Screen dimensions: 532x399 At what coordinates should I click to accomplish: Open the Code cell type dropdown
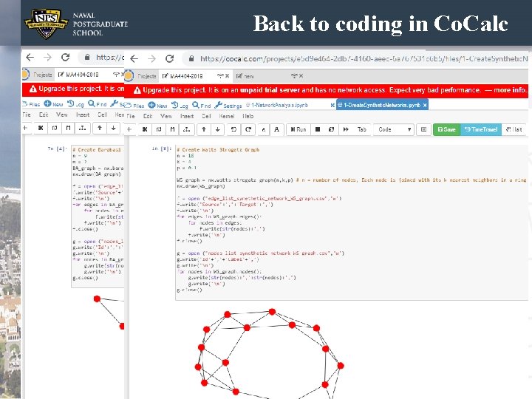click(394, 129)
